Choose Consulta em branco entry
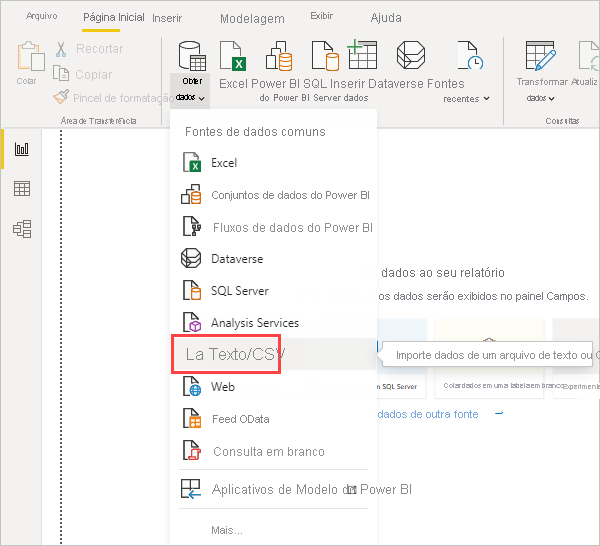Viewport: 600px width, 546px height. coord(274,451)
